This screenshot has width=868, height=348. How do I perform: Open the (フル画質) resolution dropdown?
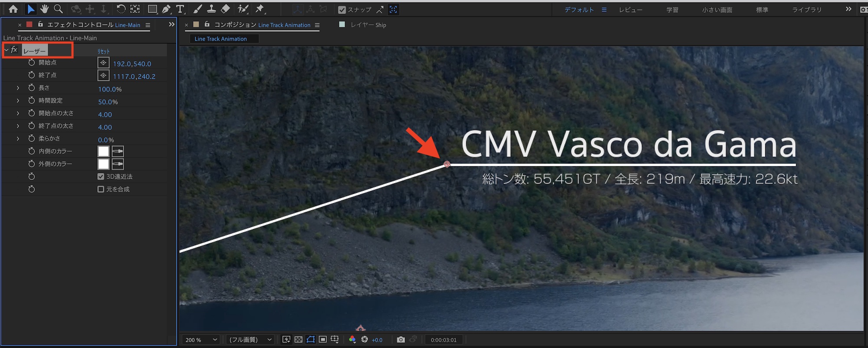250,340
